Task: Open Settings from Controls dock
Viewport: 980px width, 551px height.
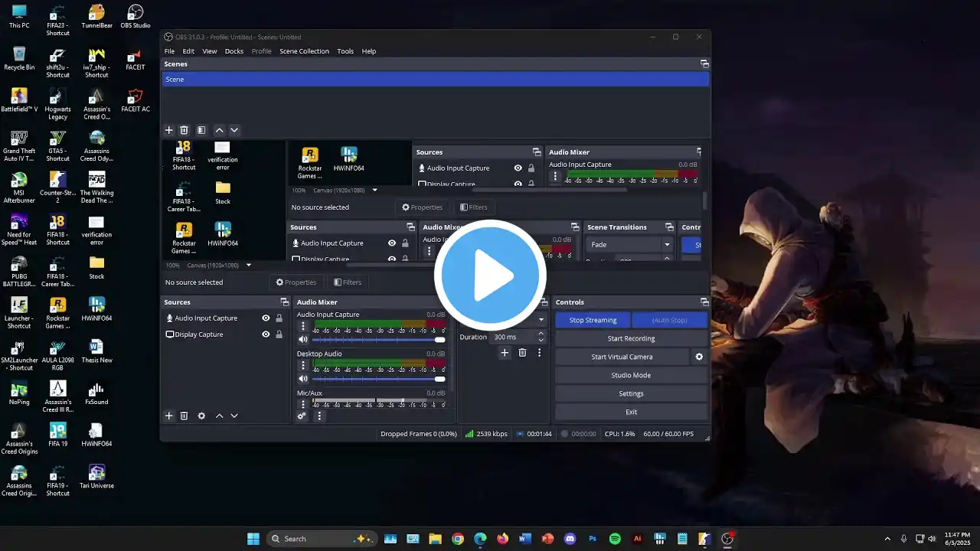Action: 631,393
